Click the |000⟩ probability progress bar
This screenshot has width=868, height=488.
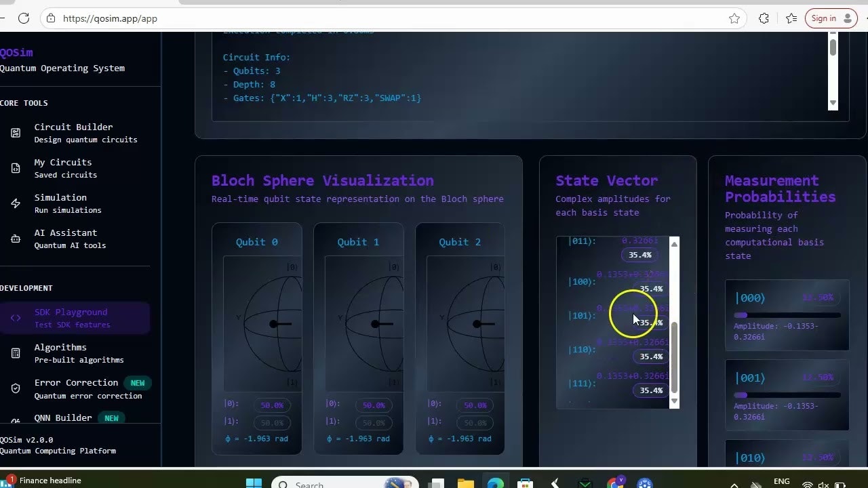(787, 315)
